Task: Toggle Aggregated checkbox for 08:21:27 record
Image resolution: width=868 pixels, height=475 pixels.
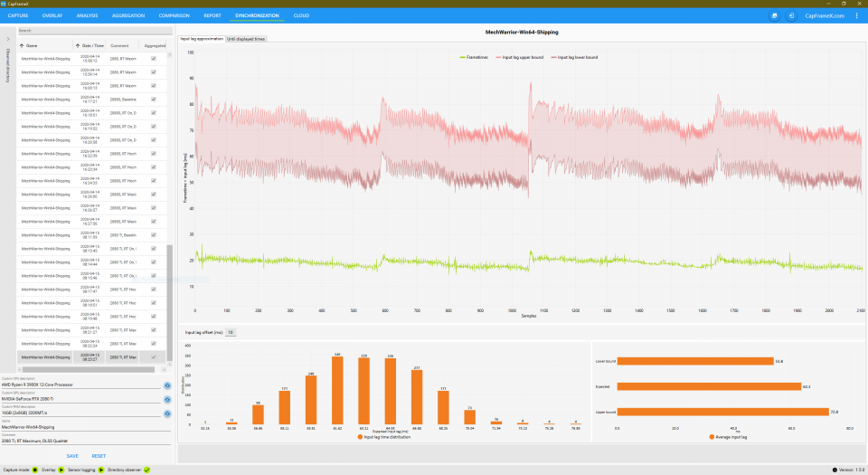Action: coord(154,330)
